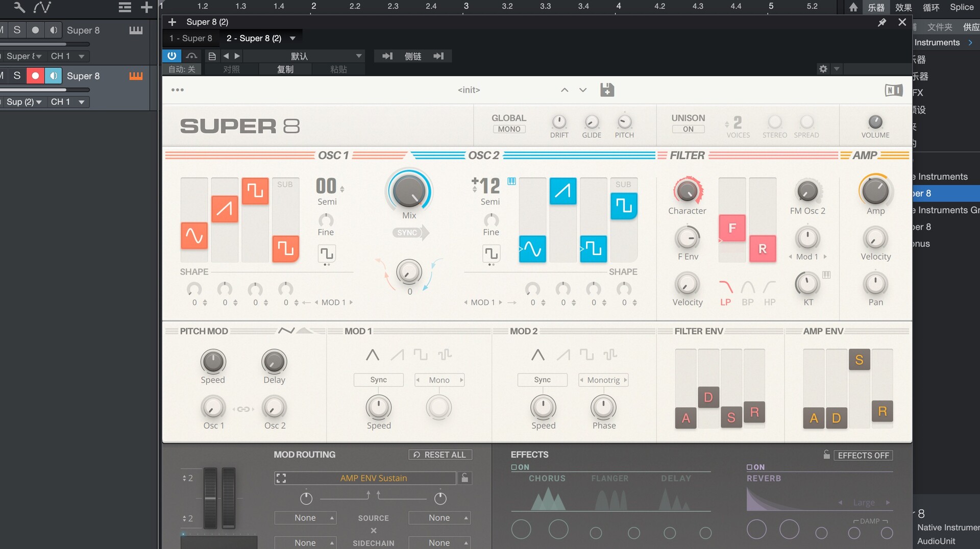Open the plugin instance tab dropdown arrow
The width and height of the screenshot is (980, 549).
(292, 38)
